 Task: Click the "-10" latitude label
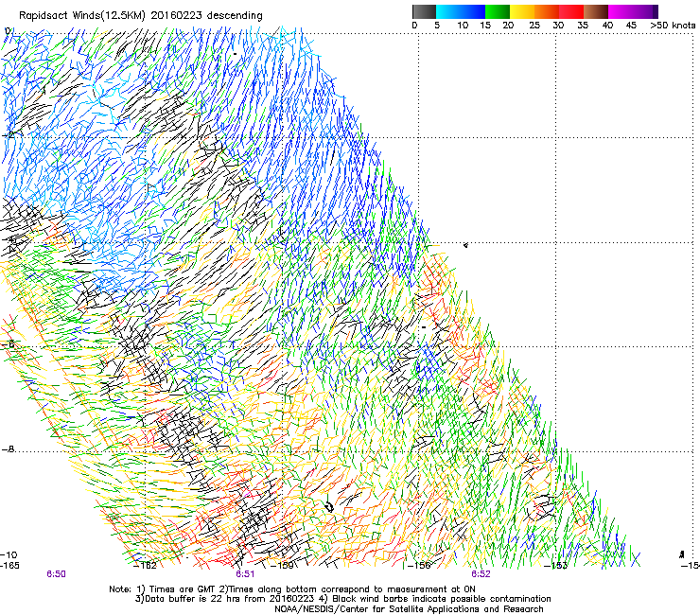point(9,555)
